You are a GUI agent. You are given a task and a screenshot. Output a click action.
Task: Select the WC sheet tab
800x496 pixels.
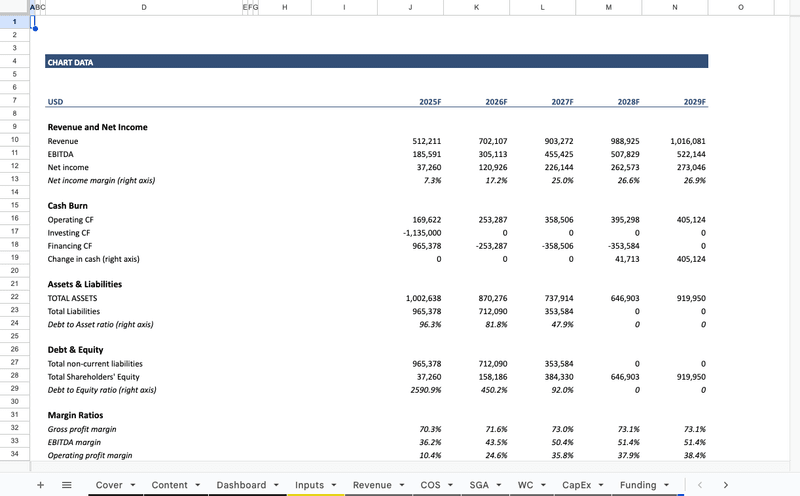(x=525, y=485)
